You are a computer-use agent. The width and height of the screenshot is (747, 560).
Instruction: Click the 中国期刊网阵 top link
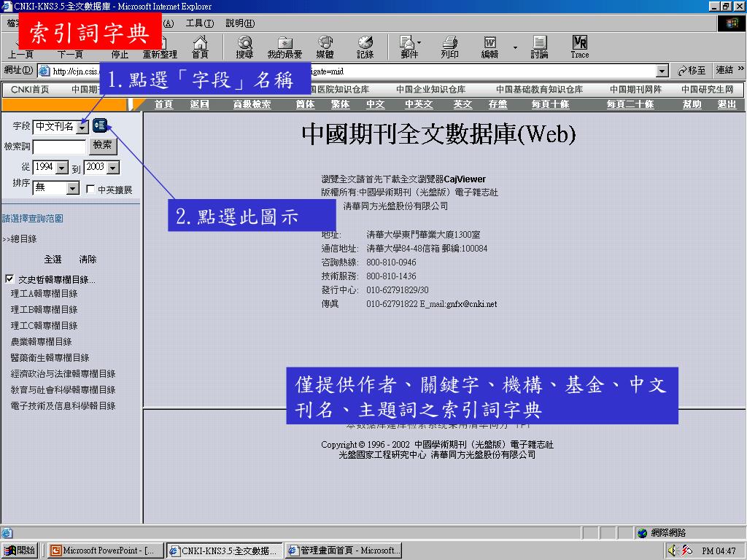[x=635, y=90]
